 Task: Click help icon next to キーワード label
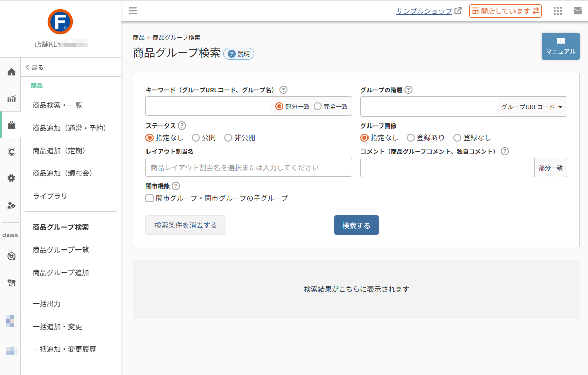tap(284, 90)
